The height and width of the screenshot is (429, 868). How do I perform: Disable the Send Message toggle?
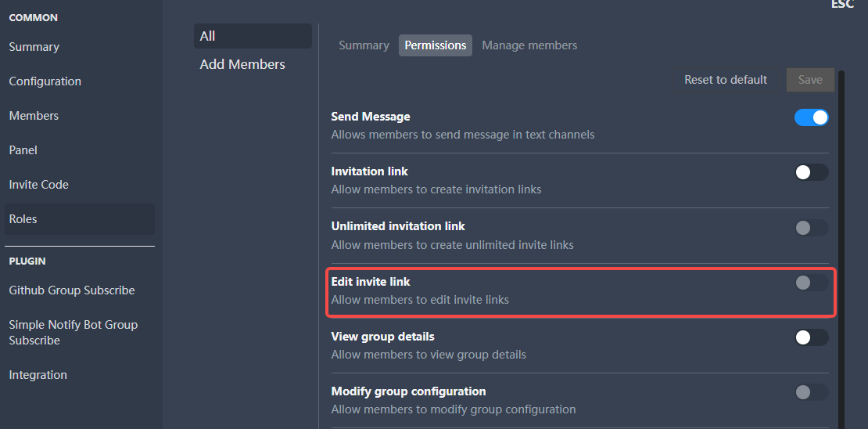tap(812, 117)
